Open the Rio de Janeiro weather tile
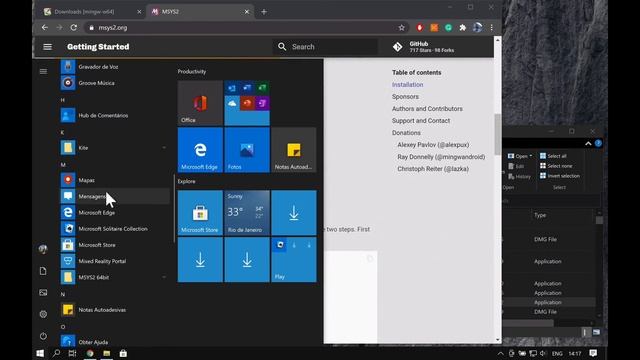Screen dimensions: 640x360 point(247,213)
